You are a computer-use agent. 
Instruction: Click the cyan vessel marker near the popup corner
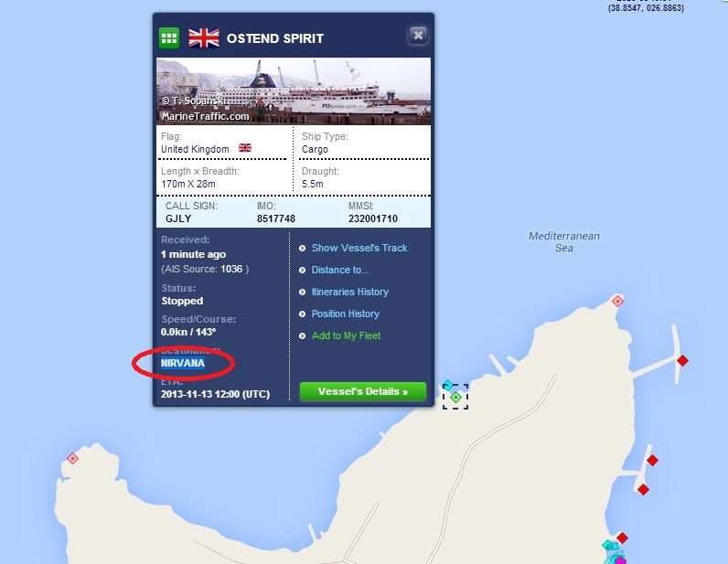pos(447,385)
